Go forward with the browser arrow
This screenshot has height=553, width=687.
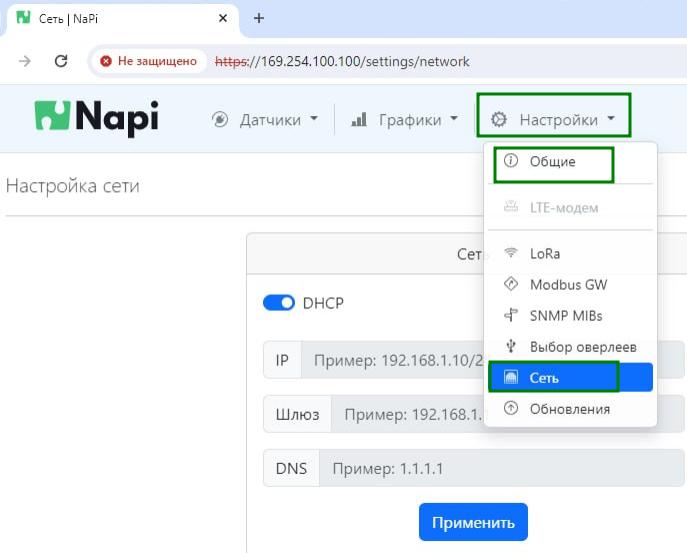pos(25,61)
